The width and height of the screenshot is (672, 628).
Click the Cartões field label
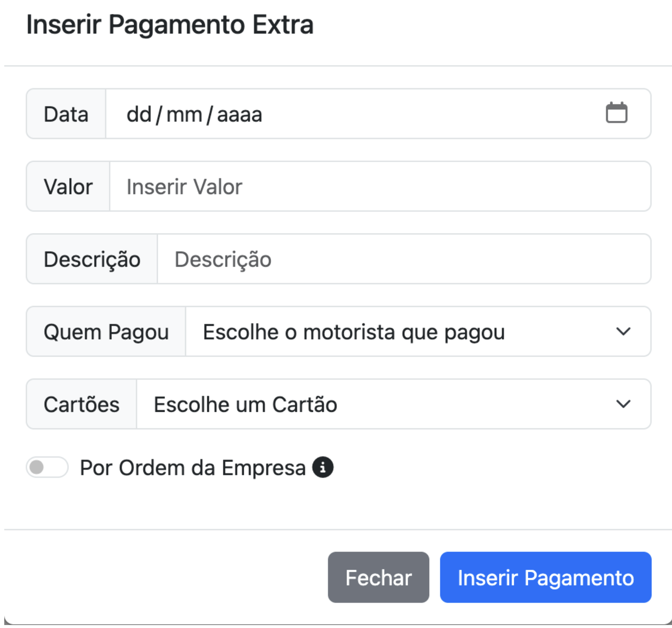(x=82, y=404)
